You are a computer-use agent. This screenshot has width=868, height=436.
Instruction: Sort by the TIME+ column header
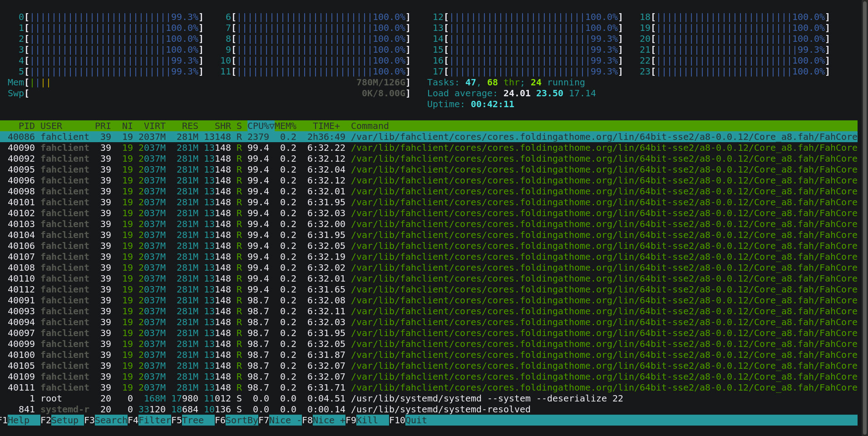coord(326,126)
